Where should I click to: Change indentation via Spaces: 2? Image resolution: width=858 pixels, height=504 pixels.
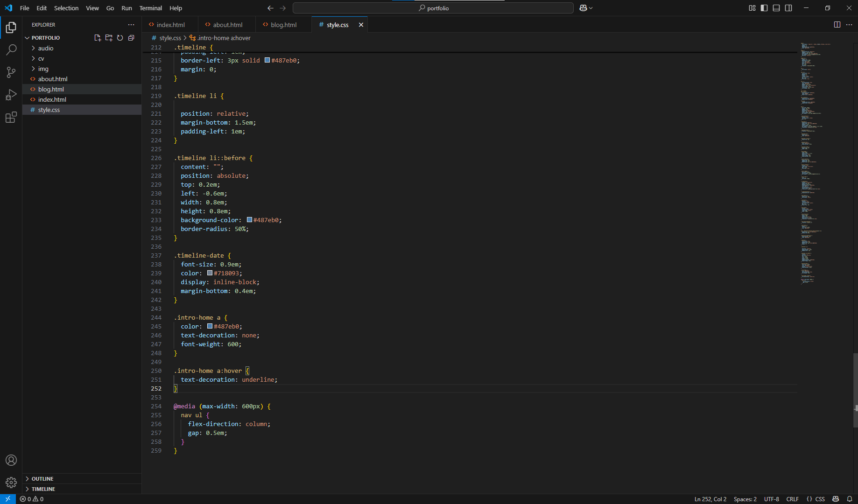click(745, 499)
